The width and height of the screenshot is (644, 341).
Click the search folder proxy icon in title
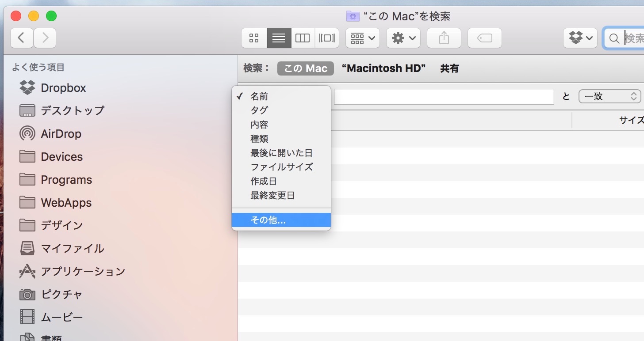tap(353, 17)
